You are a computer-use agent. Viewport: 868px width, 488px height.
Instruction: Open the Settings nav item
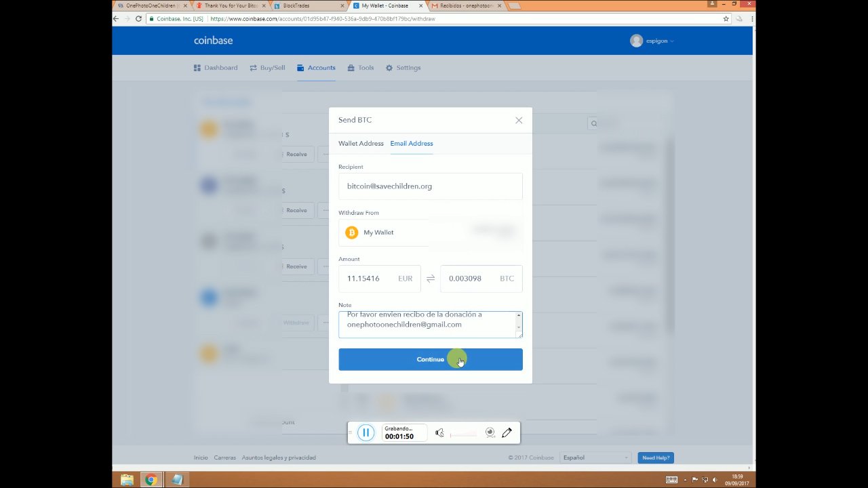coord(403,68)
